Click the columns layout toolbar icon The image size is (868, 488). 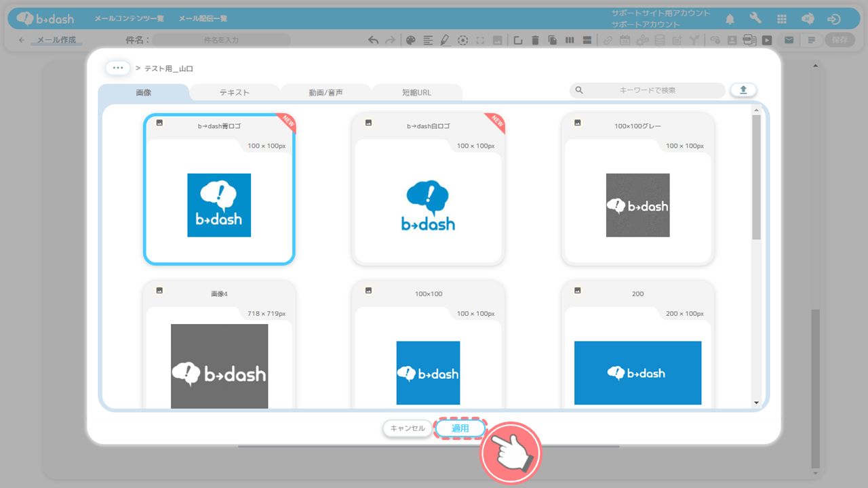pyautogui.click(x=570, y=40)
